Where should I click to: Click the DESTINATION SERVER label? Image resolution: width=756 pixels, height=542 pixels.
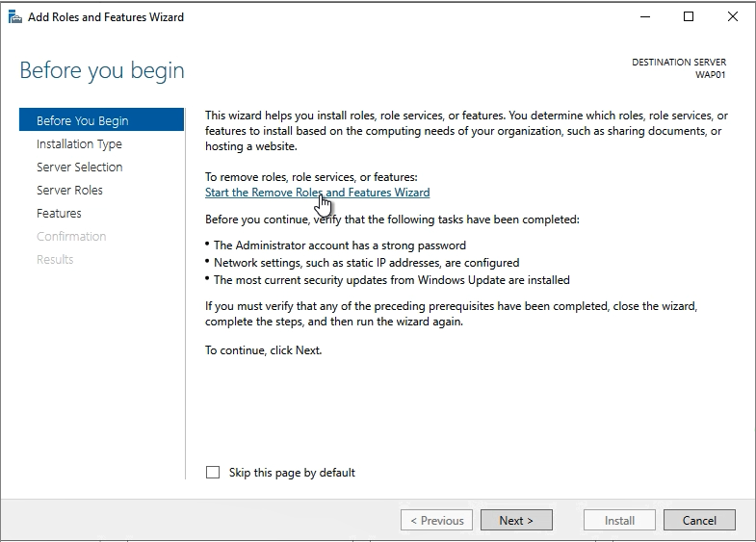[x=679, y=63]
